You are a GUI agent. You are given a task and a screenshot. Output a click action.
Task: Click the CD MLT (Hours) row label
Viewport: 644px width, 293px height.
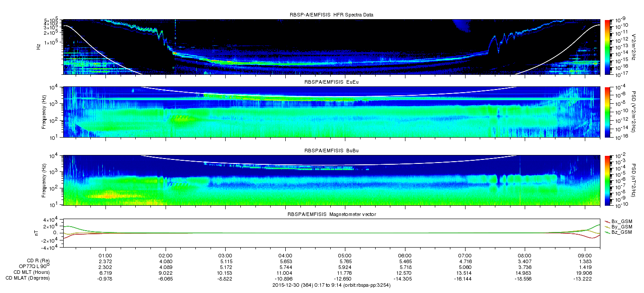tap(31, 272)
